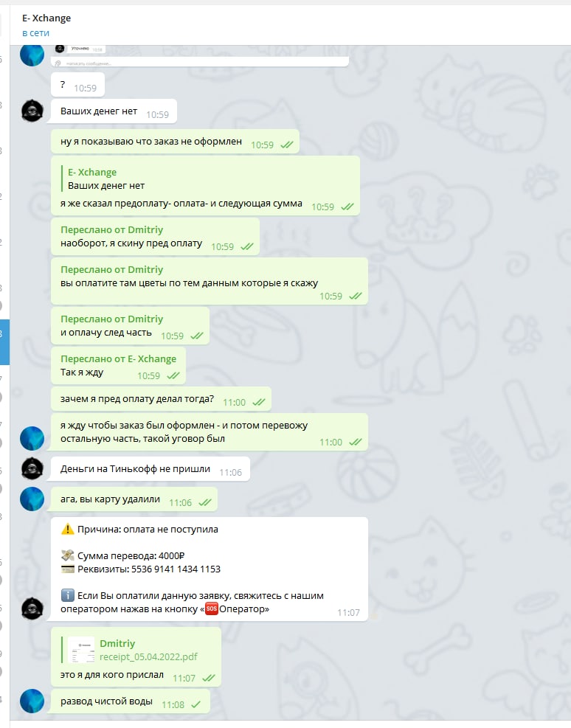This screenshot has width=571, height=728.
Task: Open the receipt_05.04.2022.pdf file thumbnail
Action: pos(81,650)
